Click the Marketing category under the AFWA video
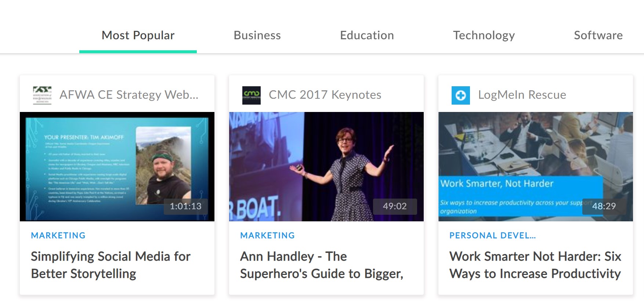This screenshot has width=644, height=301. 58,236
